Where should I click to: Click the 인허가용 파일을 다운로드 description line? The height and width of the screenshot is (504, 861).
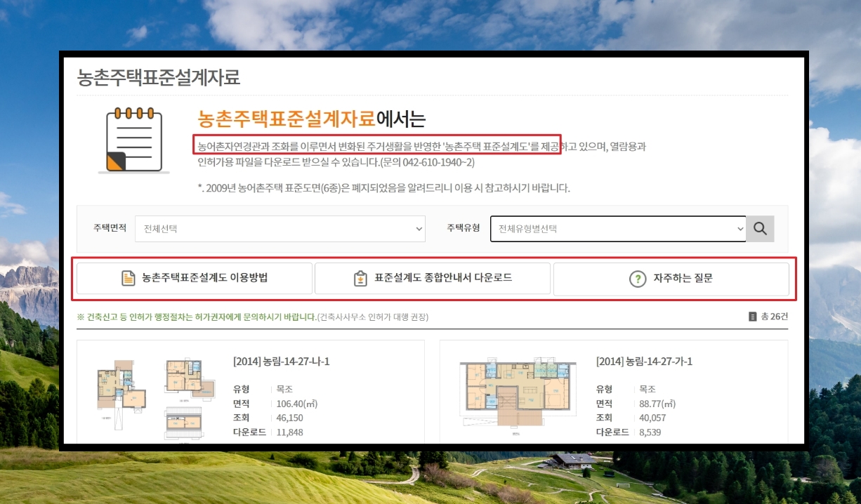tap(336, 162)
